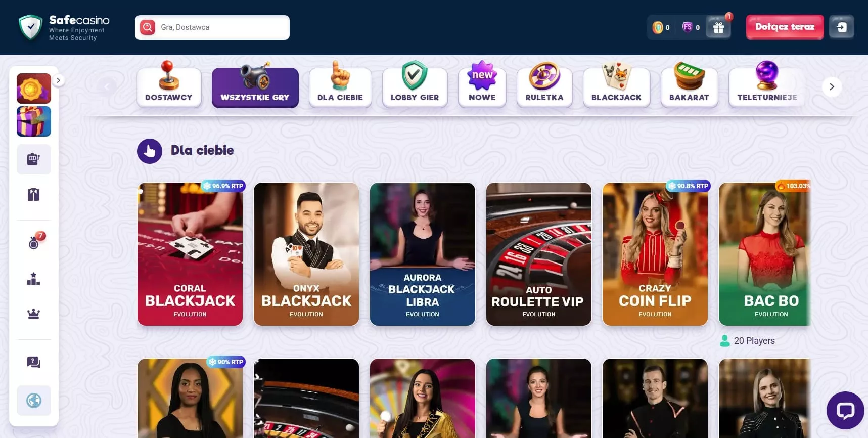Click the Dołącz teraz button
The width and height of the screenshot is (868, 438).
pos(785,27)
